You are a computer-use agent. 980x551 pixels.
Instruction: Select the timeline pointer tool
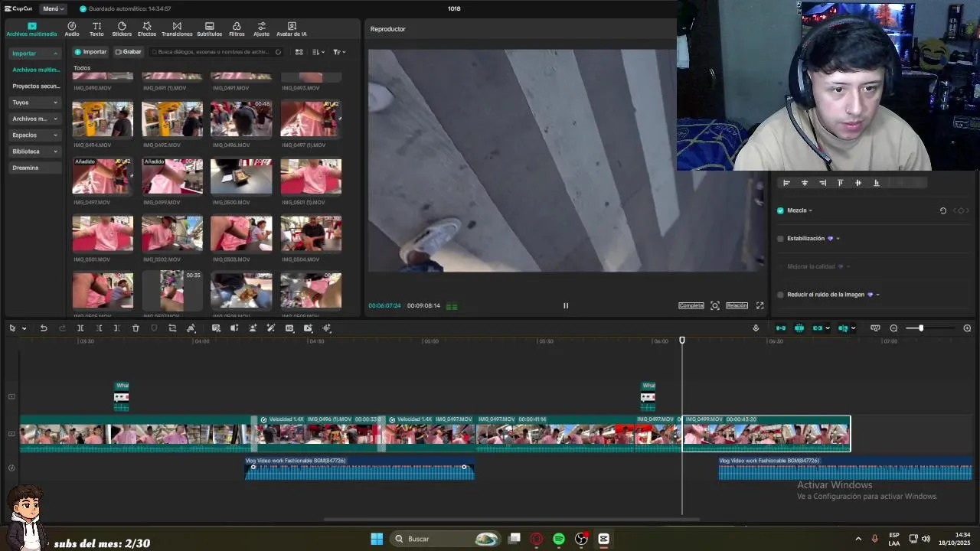point(12,328)
